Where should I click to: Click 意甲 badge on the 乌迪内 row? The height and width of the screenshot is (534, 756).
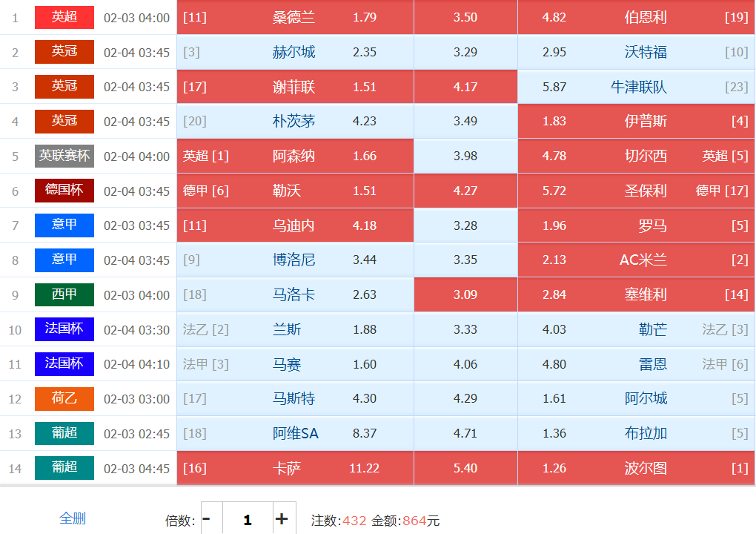click(x=64, y=225)
